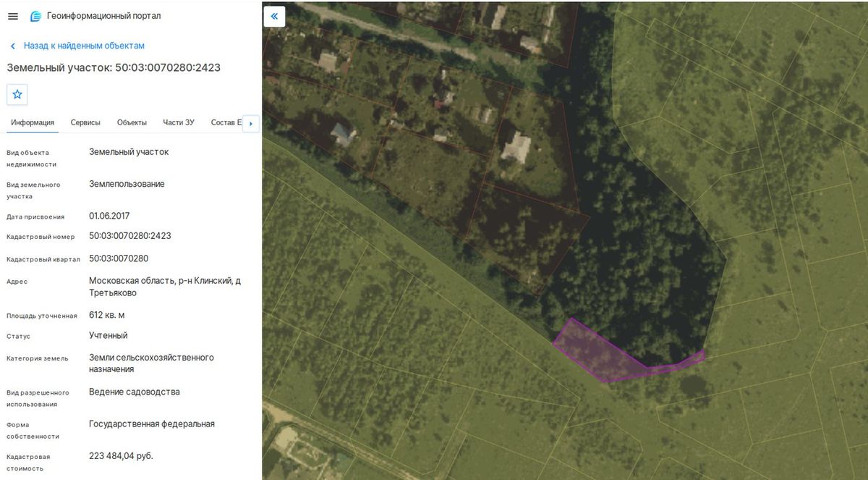Image resolution: width=868 pixels, height=480 pixels.
Task: Click the label Кадастровый номер
Action: (x=41, y=237)
